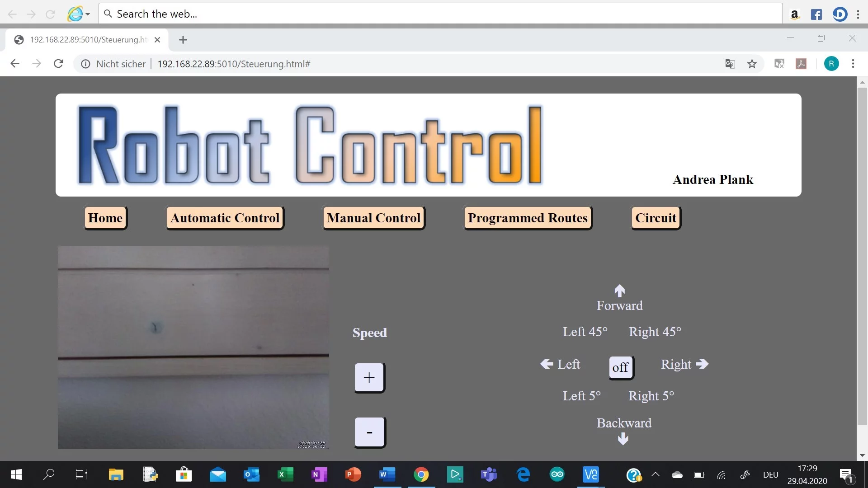Switch DEU keyboard language indicator
Viewport: 868px width, 488px height.
770,475
